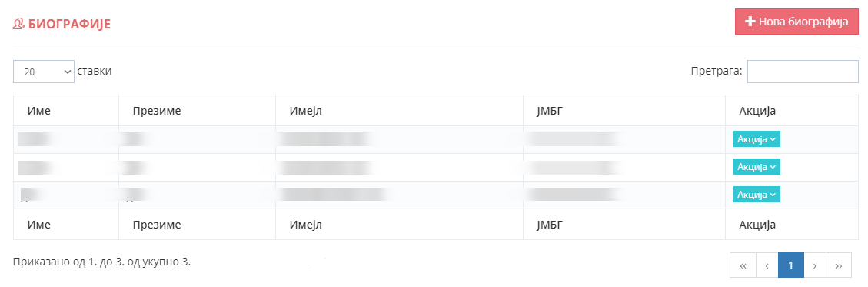The height and width of the screenshot is (287, 868).
Task: Go to next page arrow
Action: point(815,265)
